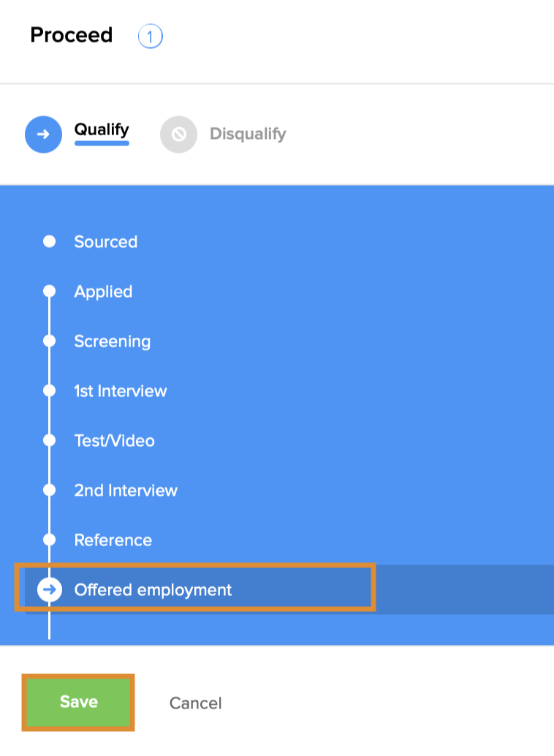Click the grey Disqualify circle icon
The height and width of the screenshot is (756, 554).
[178, 135]
